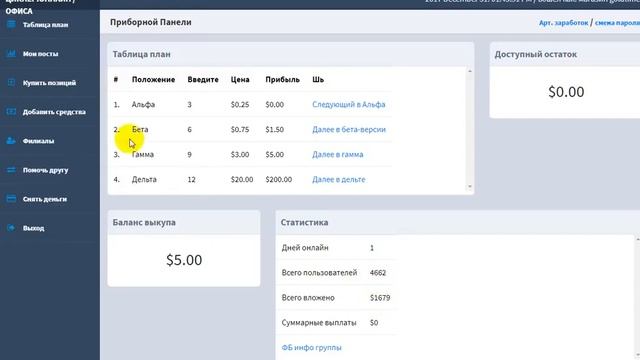Click the Введите column header
Screen dimensions: 640x360
click(x=203, y=80)
